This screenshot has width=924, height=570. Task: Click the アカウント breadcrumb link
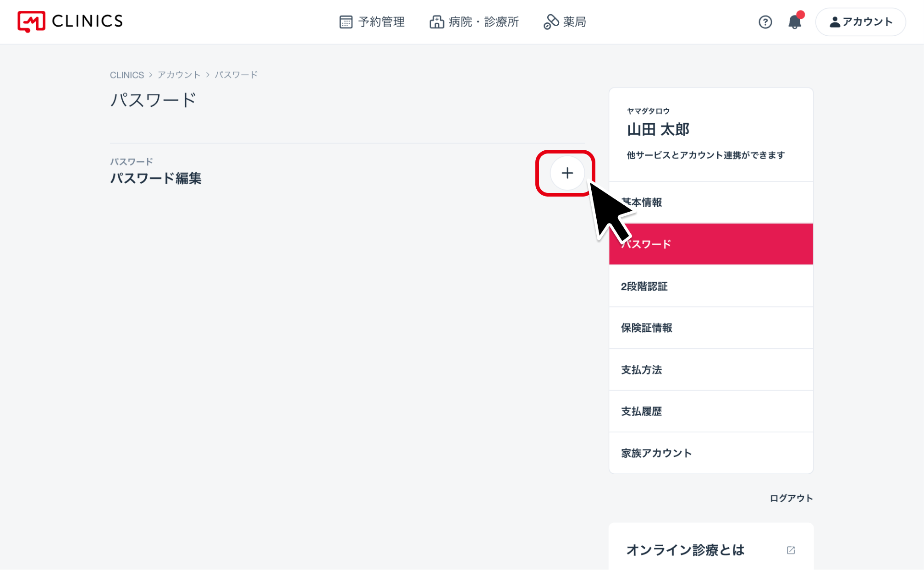tap(179, 75)
